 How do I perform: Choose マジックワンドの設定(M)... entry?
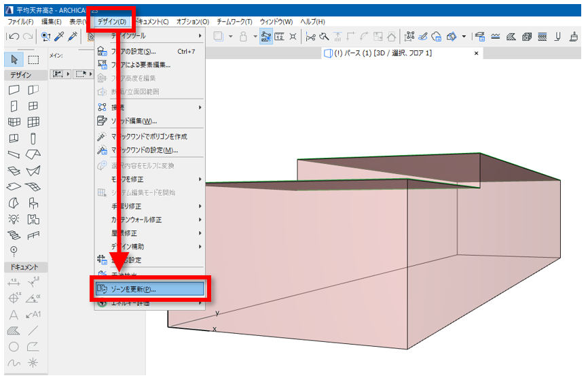[149, 150]
